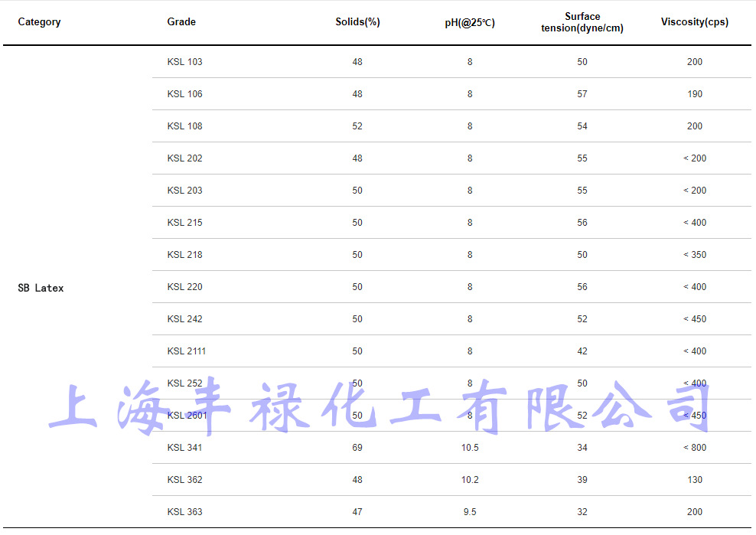The height and width of the screenshot is (535, 756).
Task: Select the pH(@25℃) column header
Action: point(470,22)
